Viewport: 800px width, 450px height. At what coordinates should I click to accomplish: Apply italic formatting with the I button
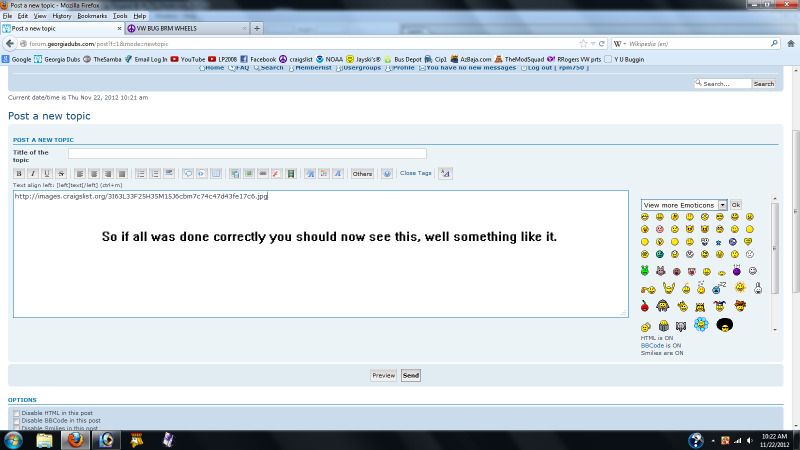[33, 173]
